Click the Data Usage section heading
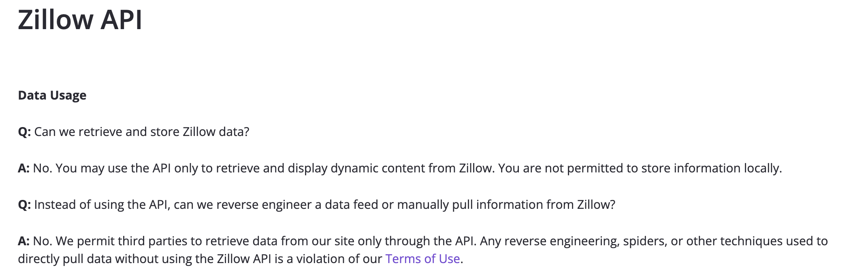 point(52,96)
